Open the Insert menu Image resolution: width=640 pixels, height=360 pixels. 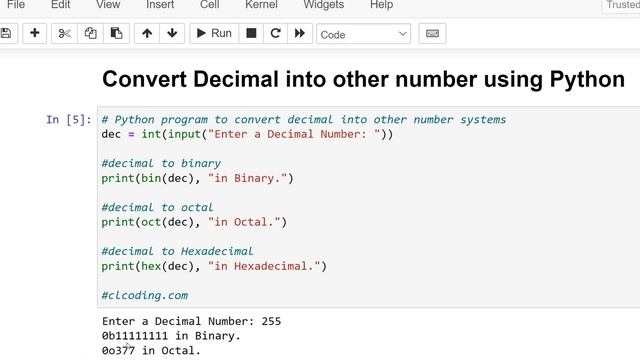pos(160,5)
